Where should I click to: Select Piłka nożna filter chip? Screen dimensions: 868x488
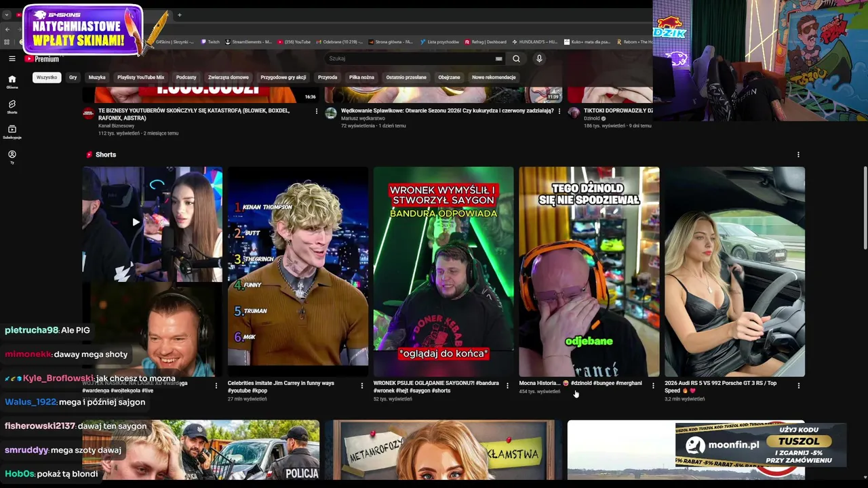point(361,77)
